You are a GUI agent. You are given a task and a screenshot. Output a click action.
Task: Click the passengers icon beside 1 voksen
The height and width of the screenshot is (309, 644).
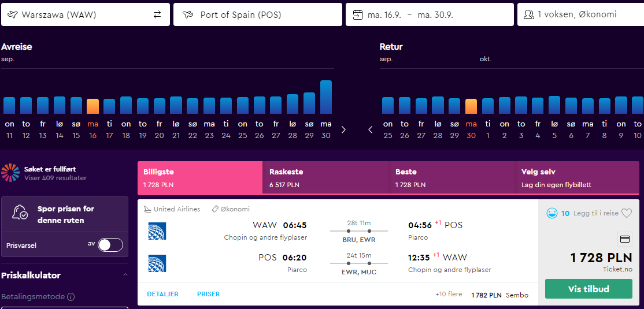[x=528, y=14]
